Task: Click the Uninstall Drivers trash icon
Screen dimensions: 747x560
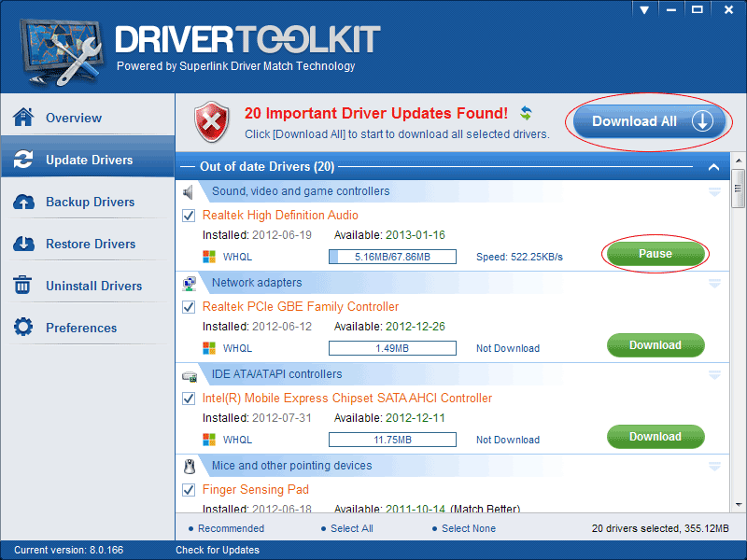Action: coord(22,286)
